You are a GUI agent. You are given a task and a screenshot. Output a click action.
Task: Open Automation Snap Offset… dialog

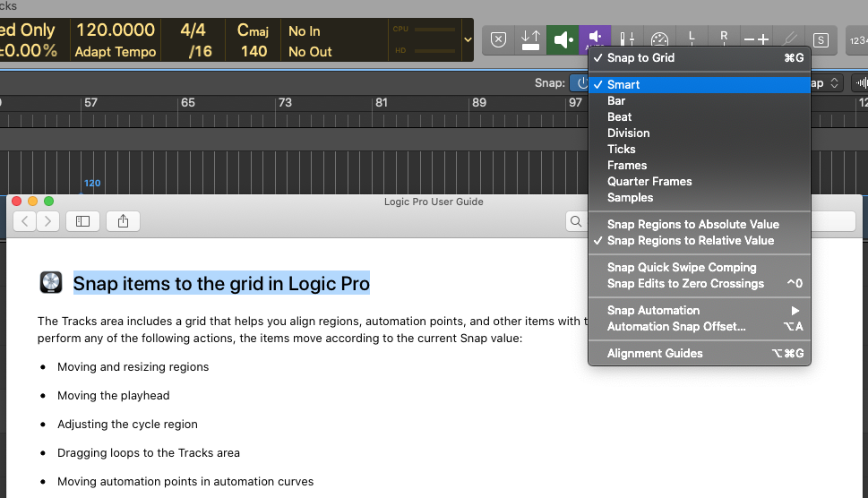pyautogui.click(x=700, y=326)
